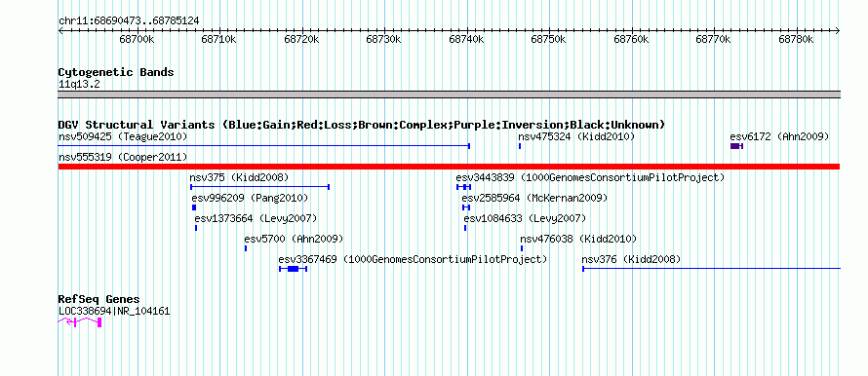Click the nsv375 (Kidd2008) label
Viewport: 868px width, 376px height.
coord(239,177)
